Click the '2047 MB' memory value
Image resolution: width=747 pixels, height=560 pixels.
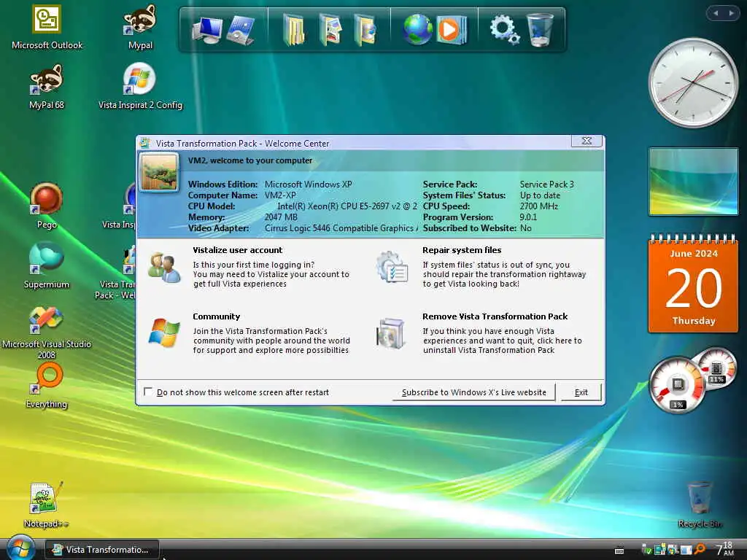tap(281, 217)
